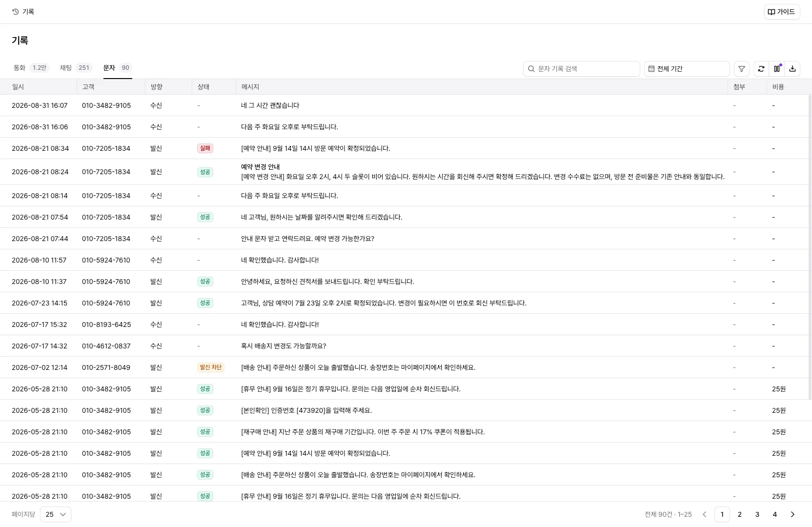Click the calendar icon in 전체 기간
Screen dimensions: 812x527
point(651,69)
